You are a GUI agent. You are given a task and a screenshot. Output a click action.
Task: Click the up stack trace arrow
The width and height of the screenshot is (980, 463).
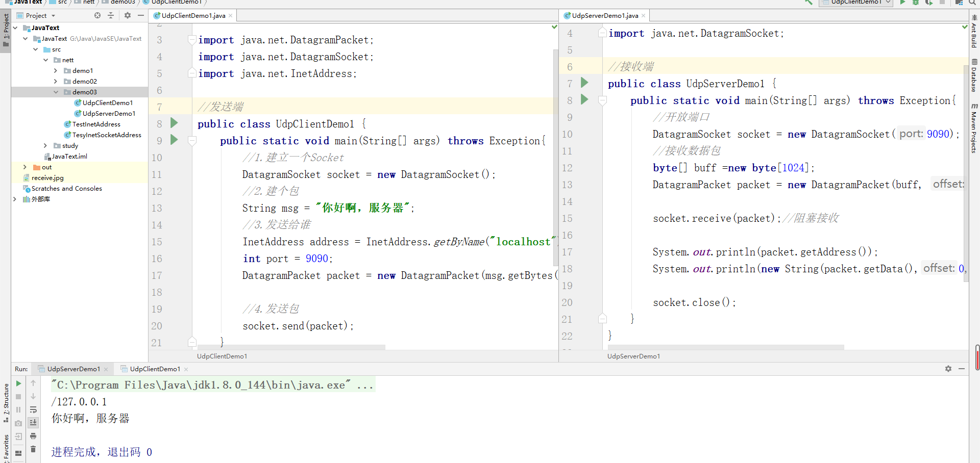(33, 383)
